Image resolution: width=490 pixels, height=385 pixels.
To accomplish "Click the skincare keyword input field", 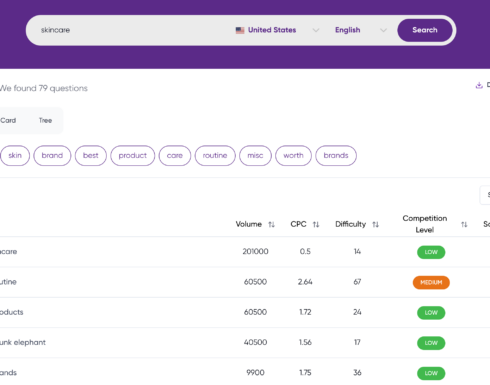I will click(130, 30).
